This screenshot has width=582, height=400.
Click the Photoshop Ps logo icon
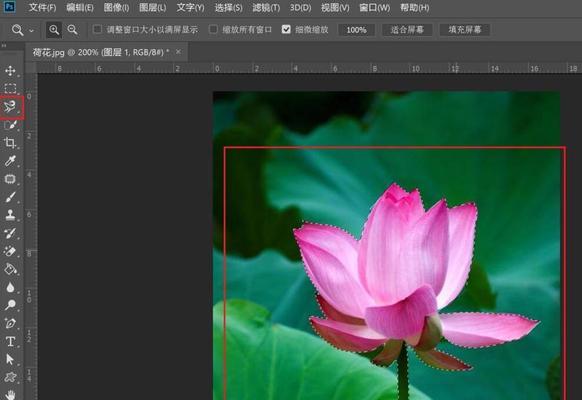pos(9,7)
